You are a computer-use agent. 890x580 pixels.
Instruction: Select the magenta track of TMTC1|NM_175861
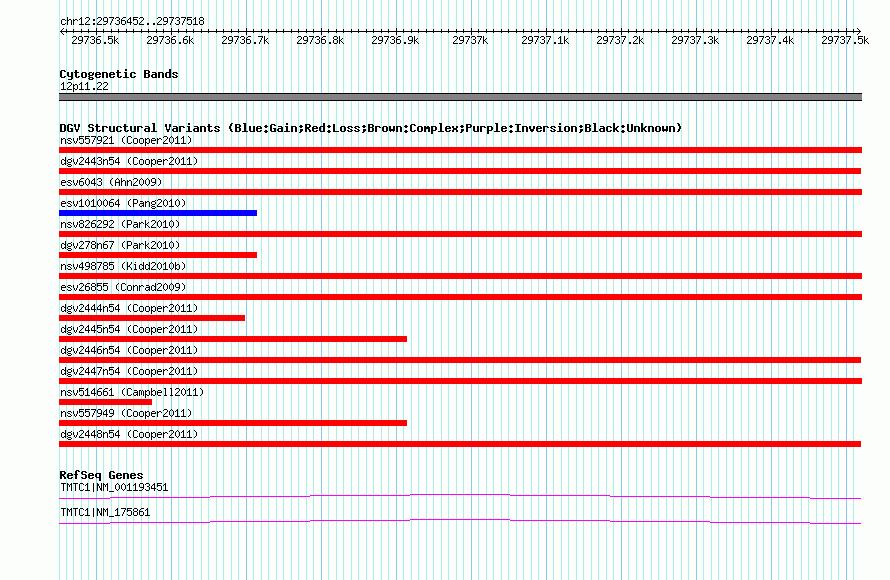(460, 522)
